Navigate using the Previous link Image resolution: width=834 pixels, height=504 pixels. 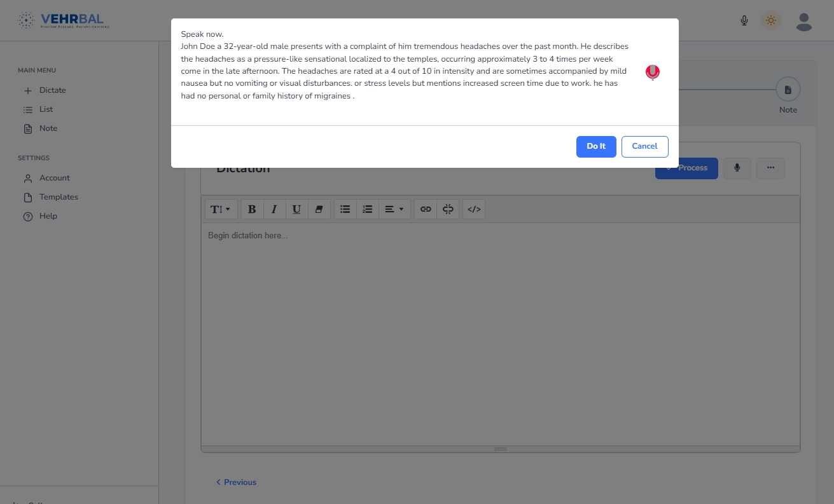(x=236, y=482)
